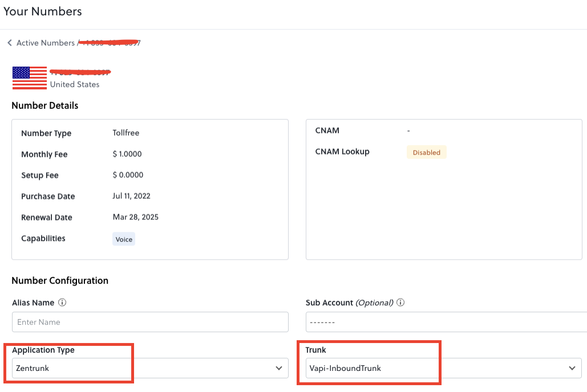Screen dimensions: 587x392
Task: Open the Active Numbers breadcrumb link
Action: [44, 43]
